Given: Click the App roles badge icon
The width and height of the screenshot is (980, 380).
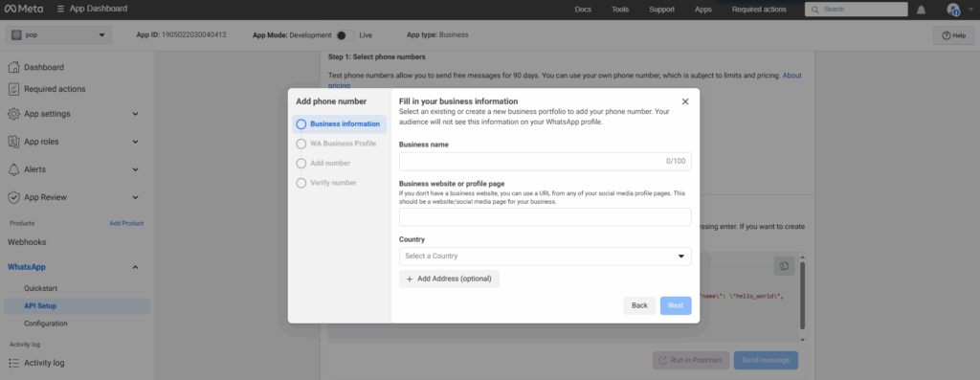Looking at the screenshot, I should coord(13,142).
